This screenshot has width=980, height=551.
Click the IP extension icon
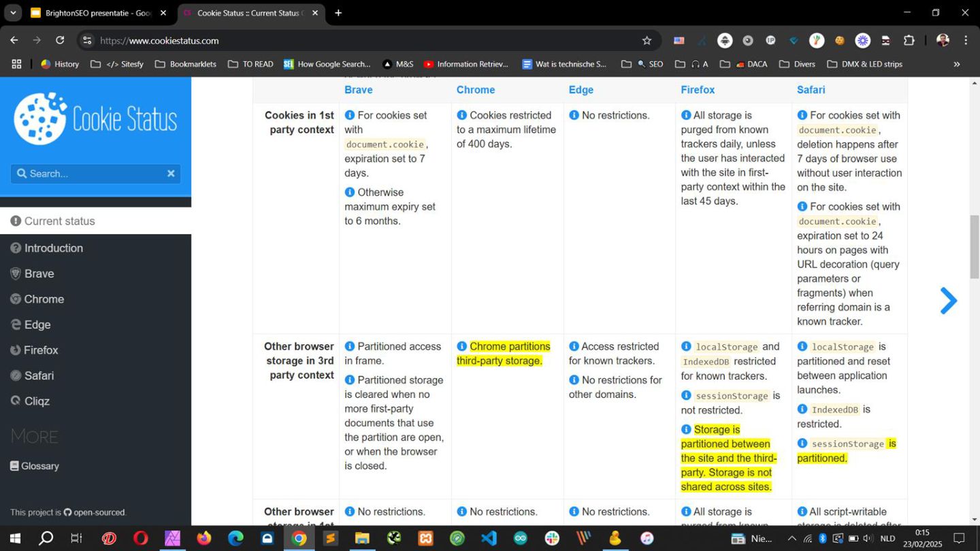770,41
